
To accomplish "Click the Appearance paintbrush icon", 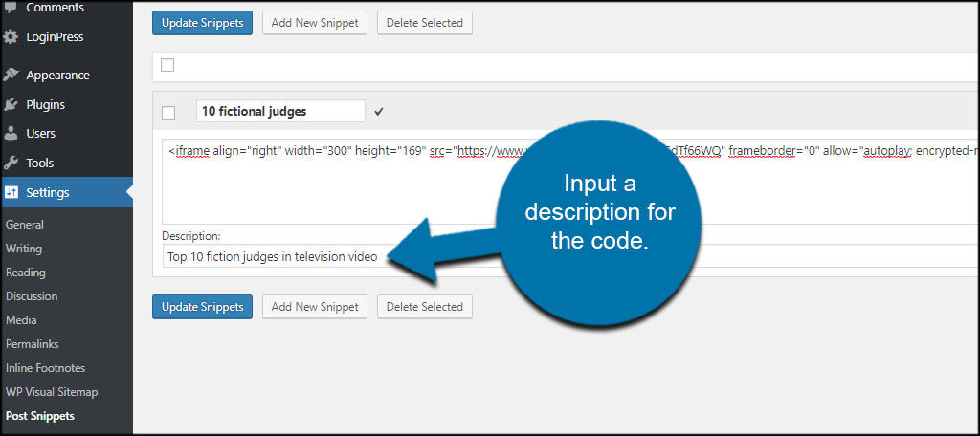I will pos(11,75).
